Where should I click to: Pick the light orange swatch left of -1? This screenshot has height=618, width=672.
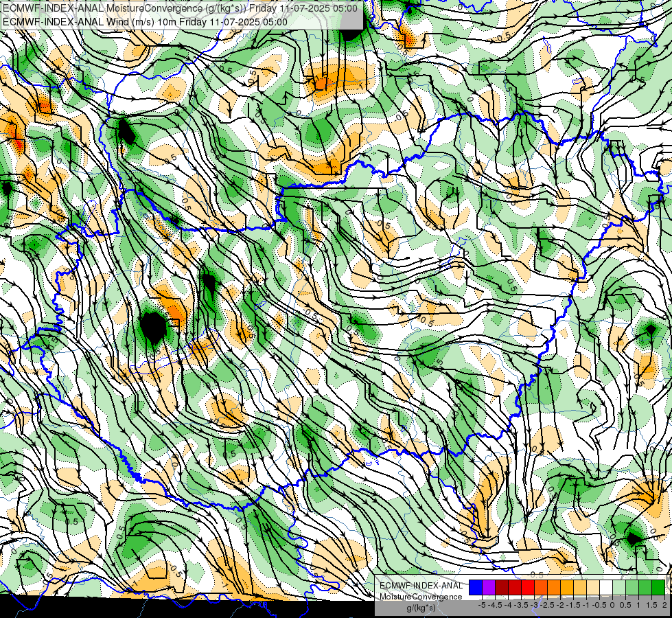[x=580, y=587]
